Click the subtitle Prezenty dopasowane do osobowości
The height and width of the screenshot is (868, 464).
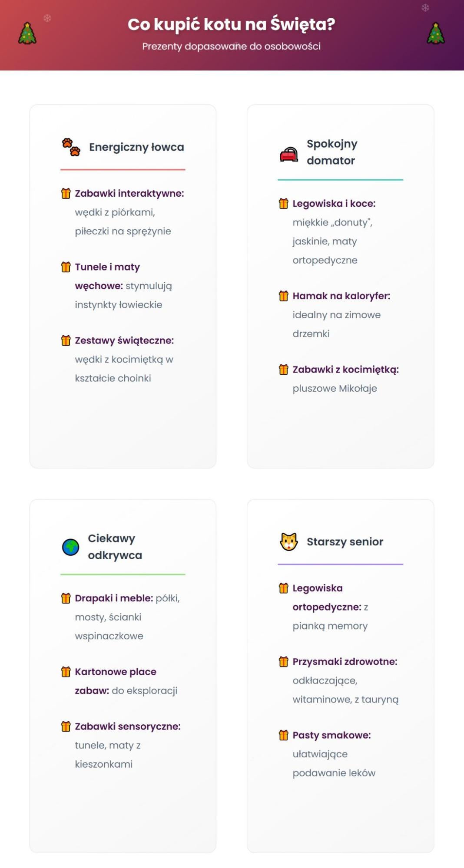pos(232,46)
